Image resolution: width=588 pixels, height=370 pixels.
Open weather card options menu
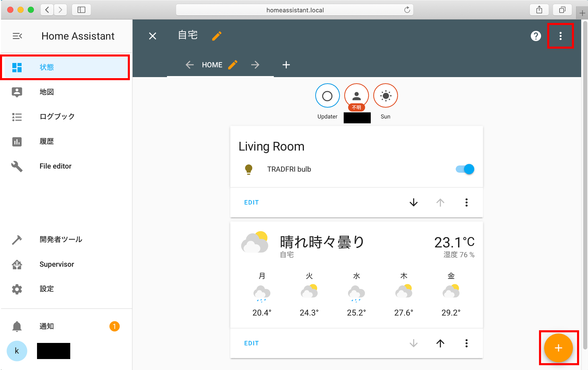[x=466, y=343]
